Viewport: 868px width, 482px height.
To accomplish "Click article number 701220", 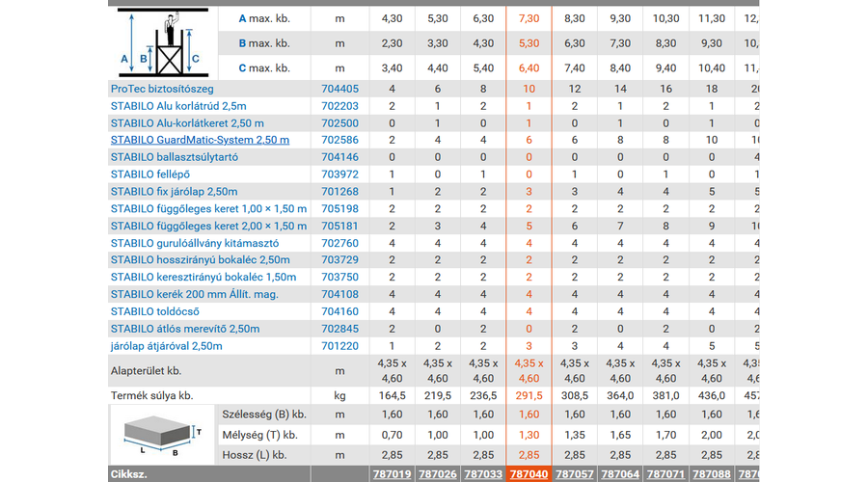I will 339,346.
